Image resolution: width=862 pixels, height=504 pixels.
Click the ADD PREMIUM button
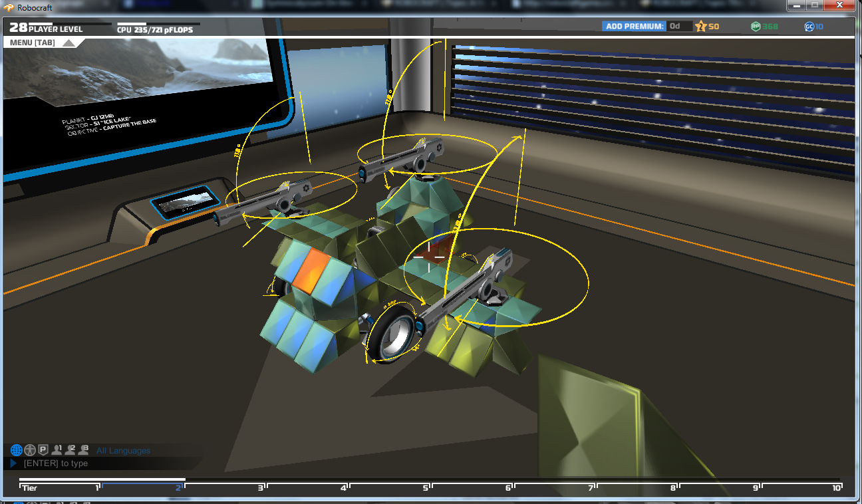[634, 26]
